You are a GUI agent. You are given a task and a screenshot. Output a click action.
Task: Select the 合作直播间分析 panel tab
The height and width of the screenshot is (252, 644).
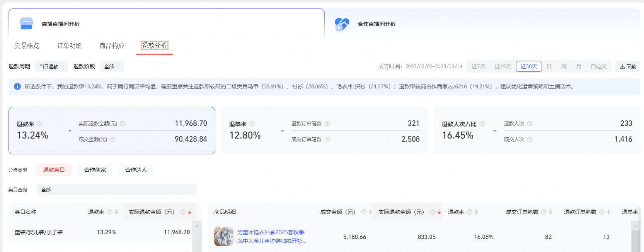pyautogui.click(x=482, y=24)
